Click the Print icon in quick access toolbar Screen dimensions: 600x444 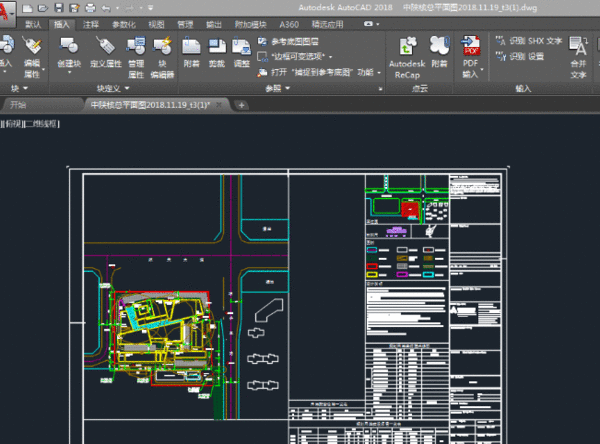pos(91,8)
